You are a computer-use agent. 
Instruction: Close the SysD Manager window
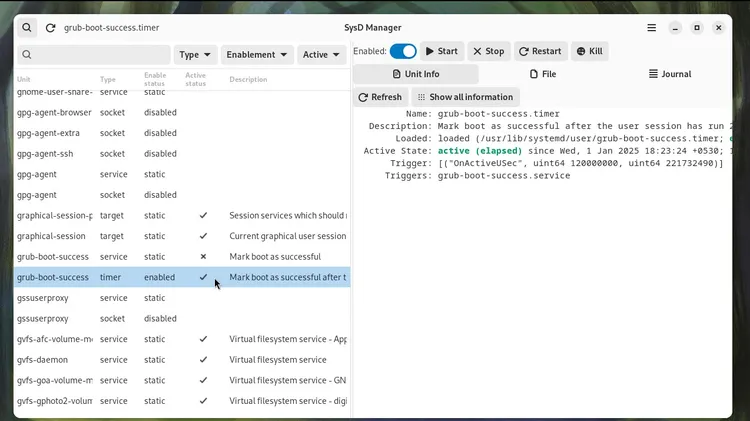tap(718, 28)
